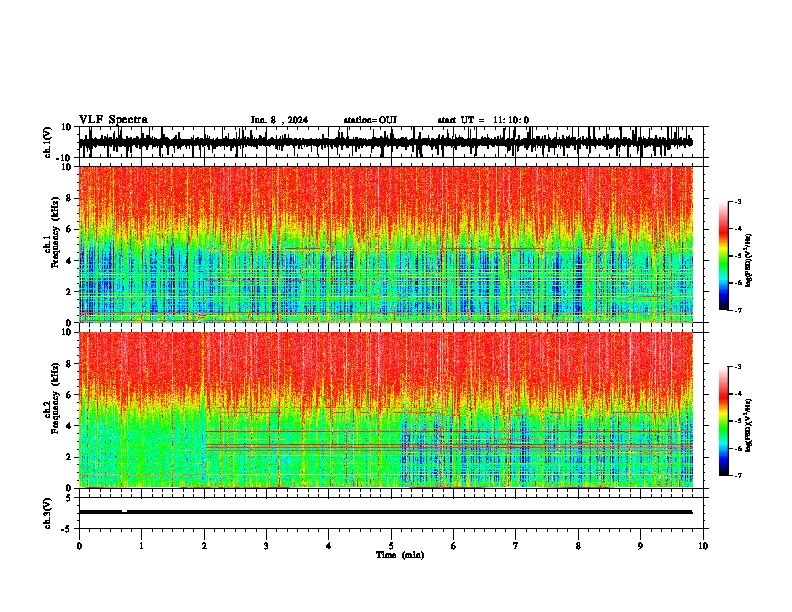
Task: Click time axis tick label "3"
Action: point(266,545)
